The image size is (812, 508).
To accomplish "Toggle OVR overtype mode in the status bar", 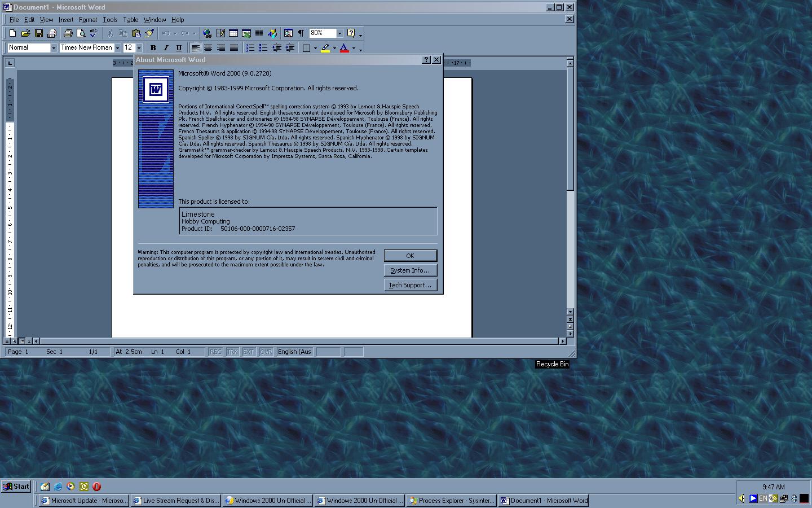I will pos(266,352).
